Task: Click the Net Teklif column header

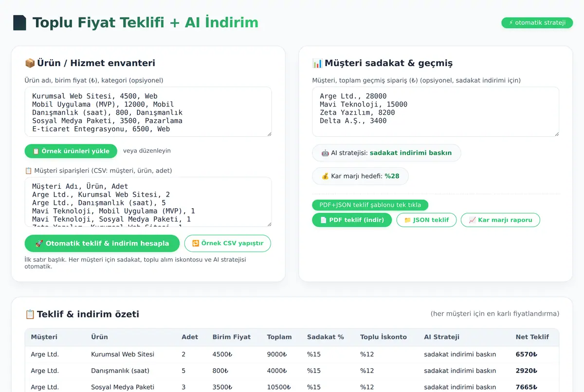Action: coord(532,337)
